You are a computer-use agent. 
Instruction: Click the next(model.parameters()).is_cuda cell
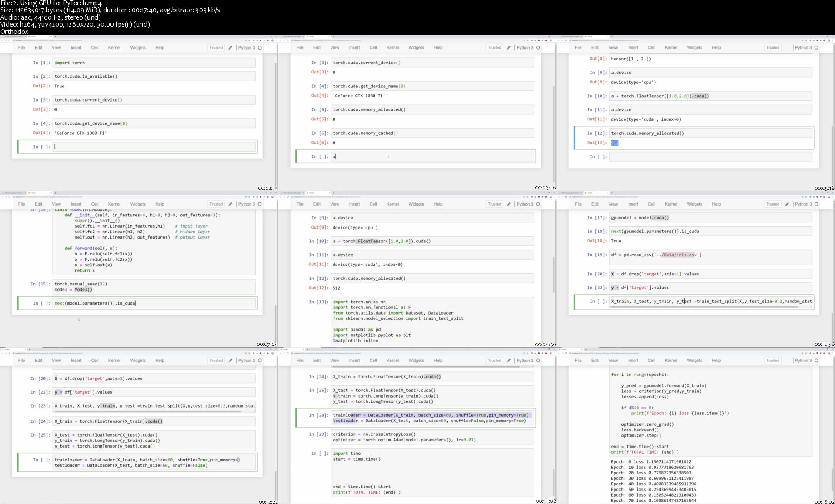pyautogui.click(x=154, y=303)
